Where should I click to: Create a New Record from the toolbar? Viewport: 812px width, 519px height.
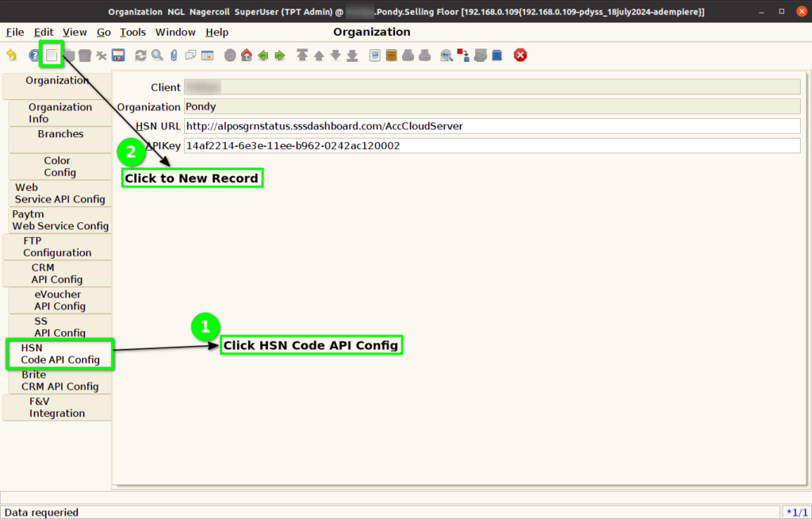pos(52,55)
